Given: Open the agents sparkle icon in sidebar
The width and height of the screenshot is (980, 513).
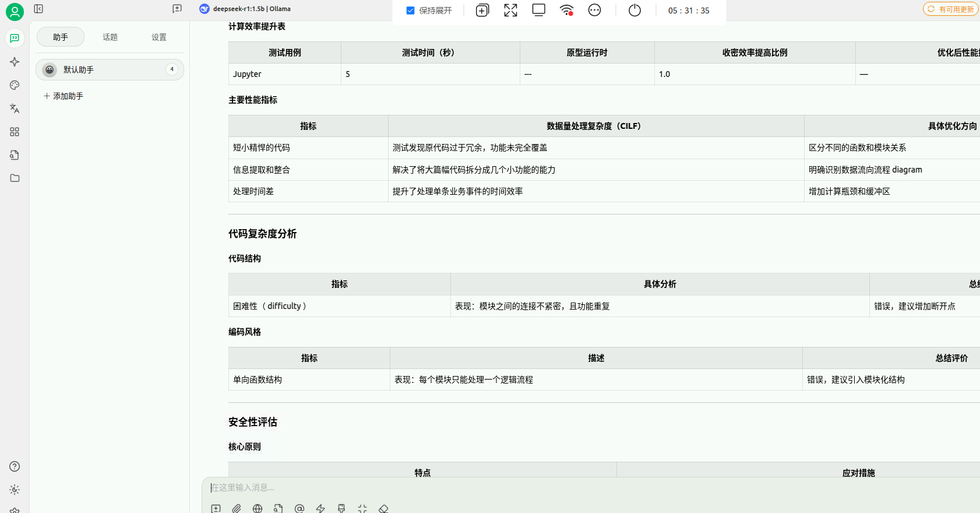Looking at the screenshot, I should (15, 62).
